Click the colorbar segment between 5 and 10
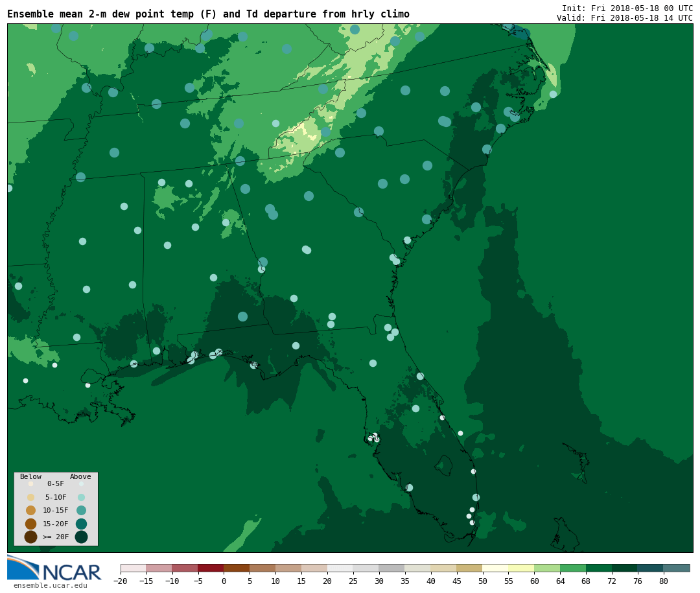Image resolution: width=700 pixels, height=593 pixels. click(262, 568)
